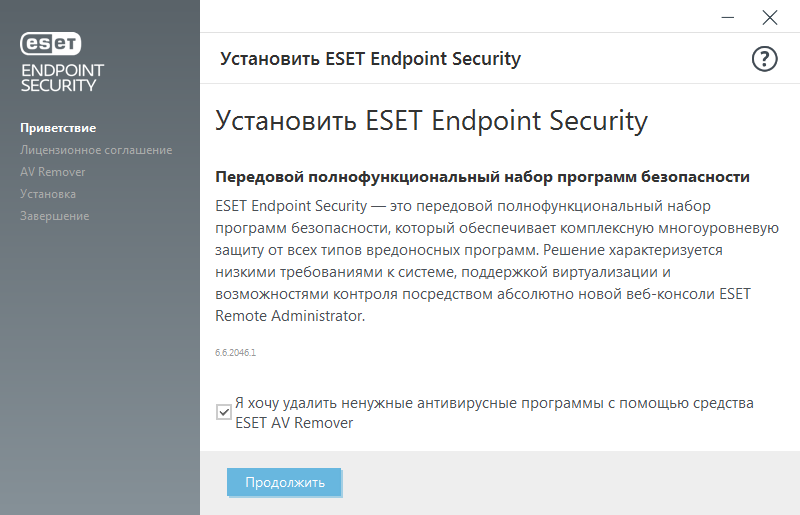Click the bold 'Передовой полнофункциональный набор' subheading

(483, 177)
